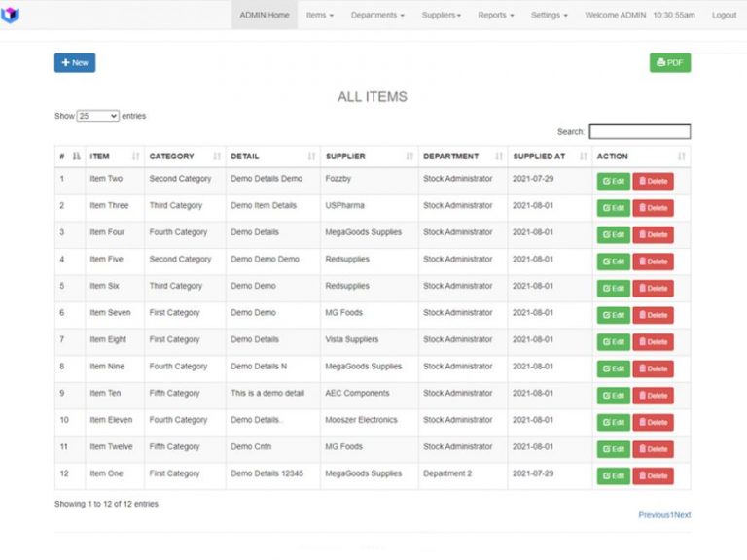Click the DETAIL column sort arrows
The width and height of the screenshot is (747, 560).
pos(311,157)
